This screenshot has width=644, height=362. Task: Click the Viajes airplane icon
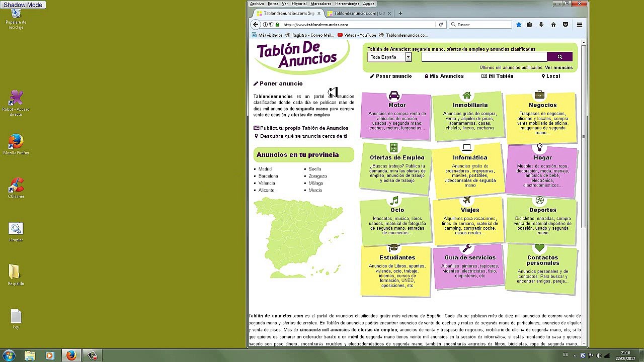[x=467, y=200]
